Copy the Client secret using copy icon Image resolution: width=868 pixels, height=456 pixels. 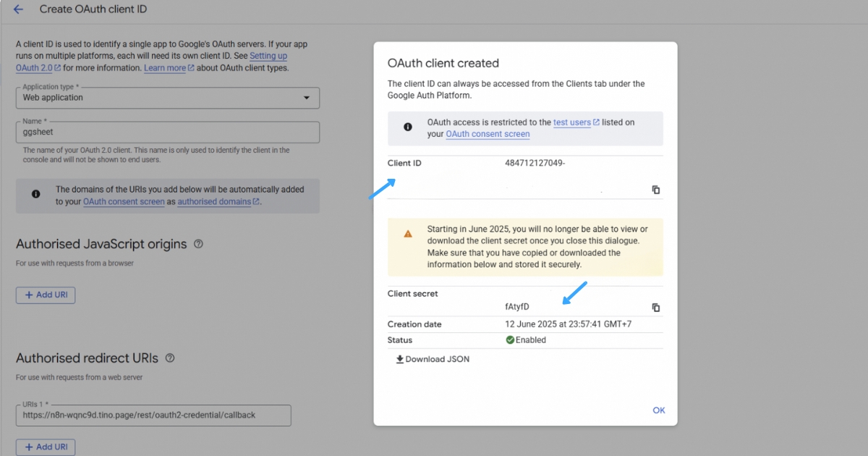click(655, 307)
